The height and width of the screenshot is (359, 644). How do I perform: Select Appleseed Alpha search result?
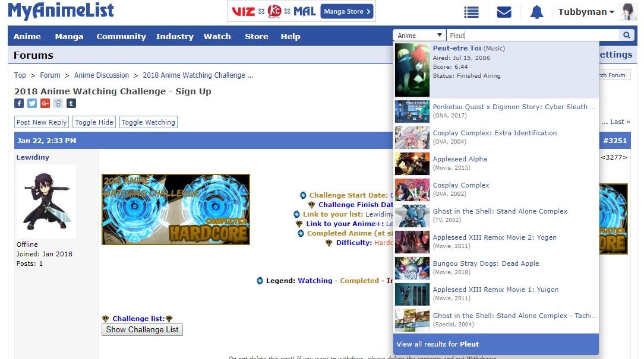(x=495, y=163)
